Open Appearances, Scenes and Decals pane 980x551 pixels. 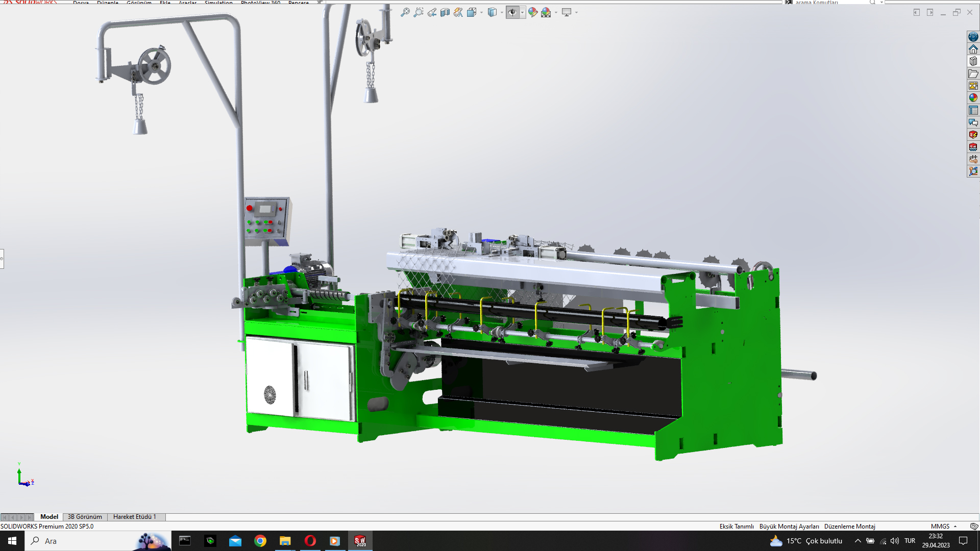[x=973, y=98]
